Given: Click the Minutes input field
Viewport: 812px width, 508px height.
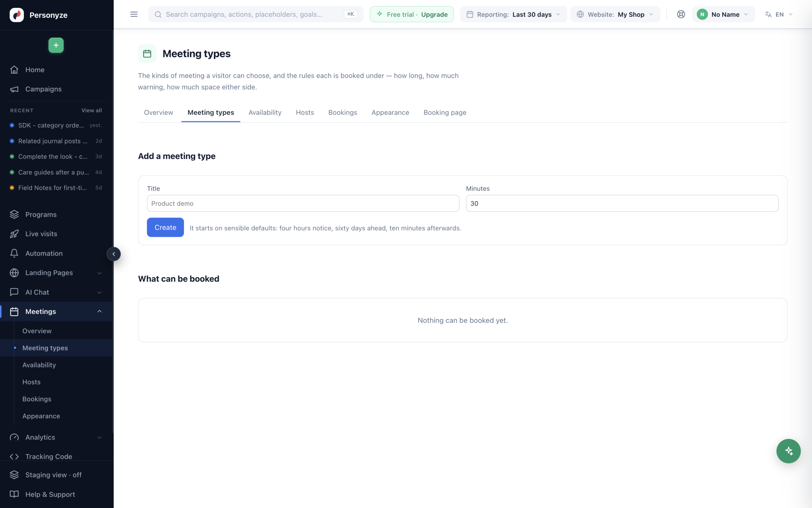Looking at the screenshot, I should point(622,203).
